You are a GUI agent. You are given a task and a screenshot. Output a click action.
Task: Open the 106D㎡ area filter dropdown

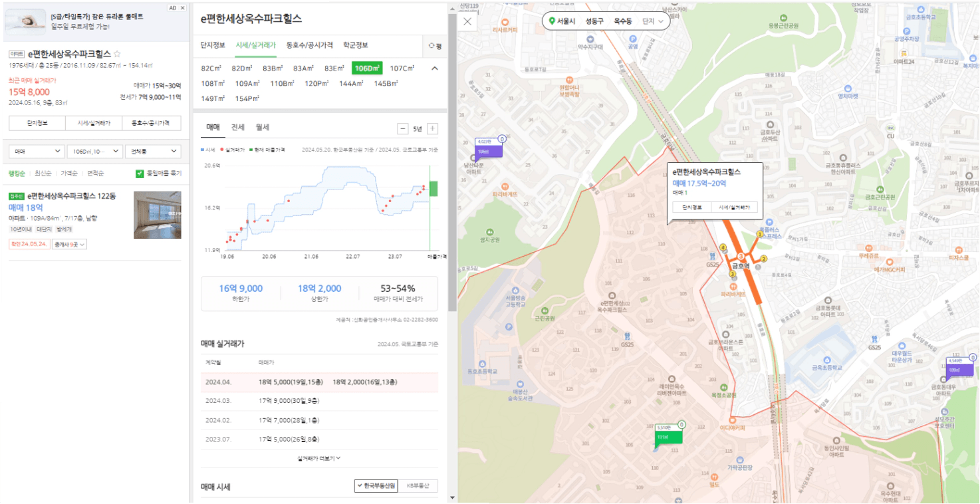(95, 152)
